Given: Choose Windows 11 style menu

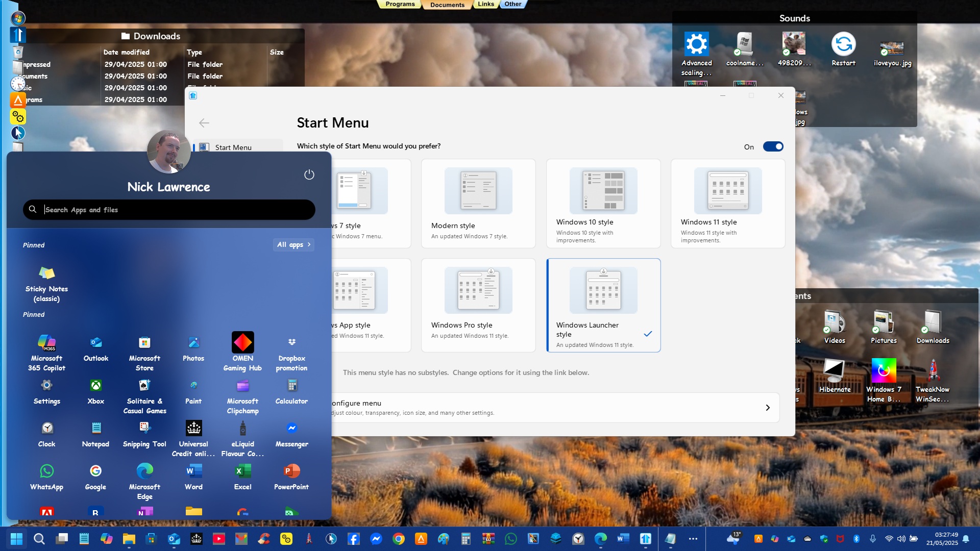Looking at the screenshot, I should (728, 204).
